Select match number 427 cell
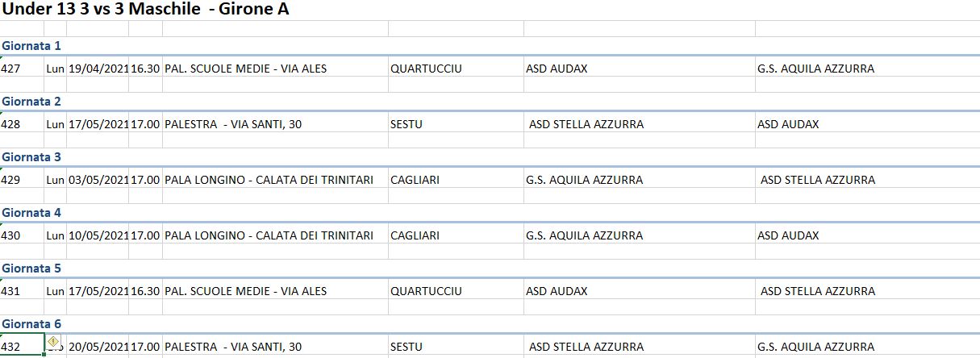Image resolution: width=980 pixels, height=358 pixels. pyautogui.click(x=22, y=69)
